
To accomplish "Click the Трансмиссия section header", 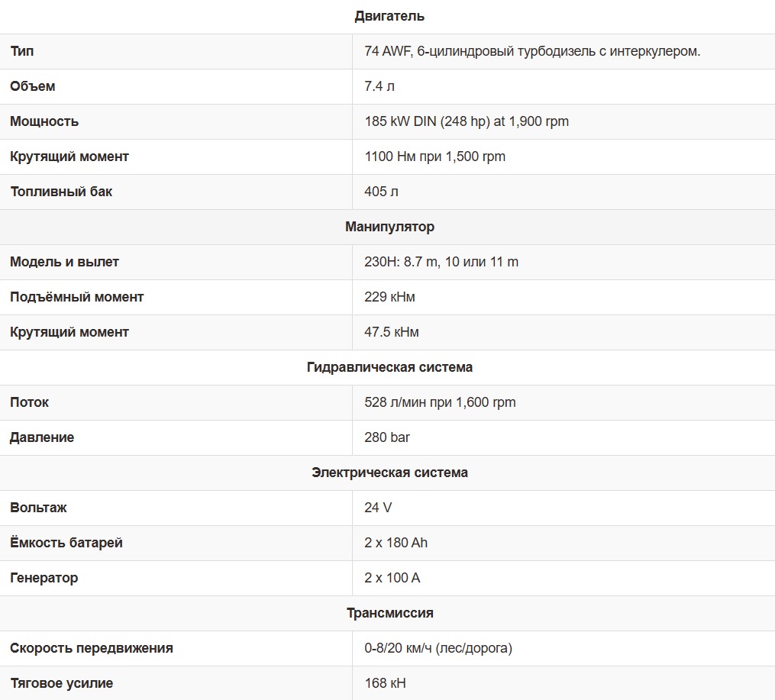I will click(389, 612).
